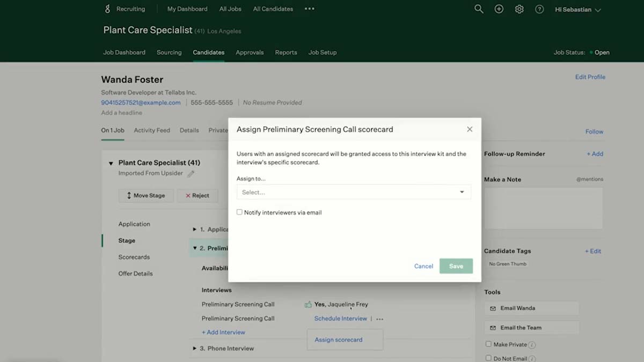Viewport: 644px width, 362px height.
Task: Open All Jobs in top navigation
Action: [x=230, y=9]
